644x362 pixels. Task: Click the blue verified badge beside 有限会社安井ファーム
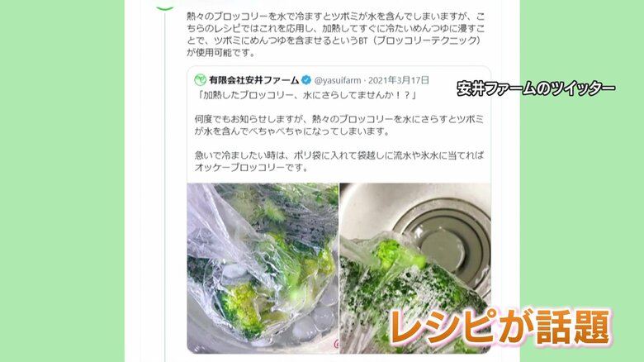point(306,80)
